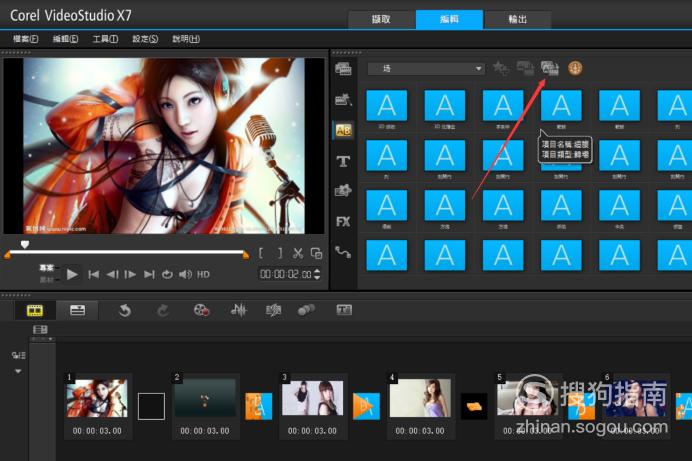Expand the transition category dropdown
This screenshot has height=461, width=692.
coord(478,69)
